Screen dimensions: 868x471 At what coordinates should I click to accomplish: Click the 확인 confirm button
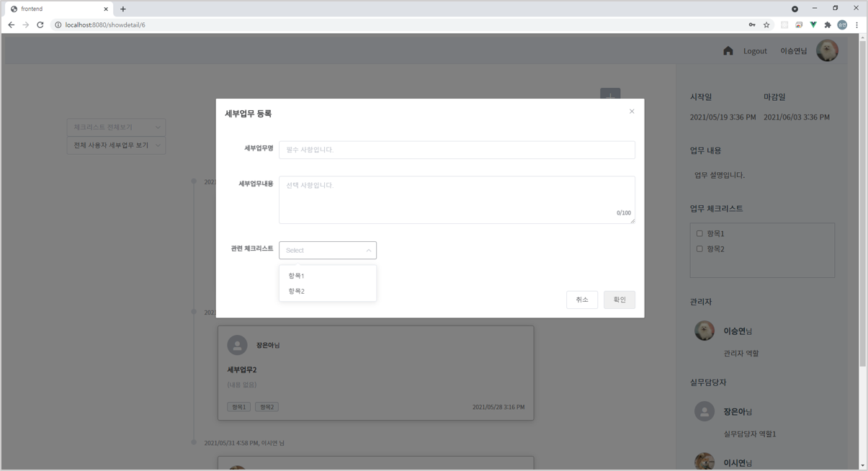point(619,300)
